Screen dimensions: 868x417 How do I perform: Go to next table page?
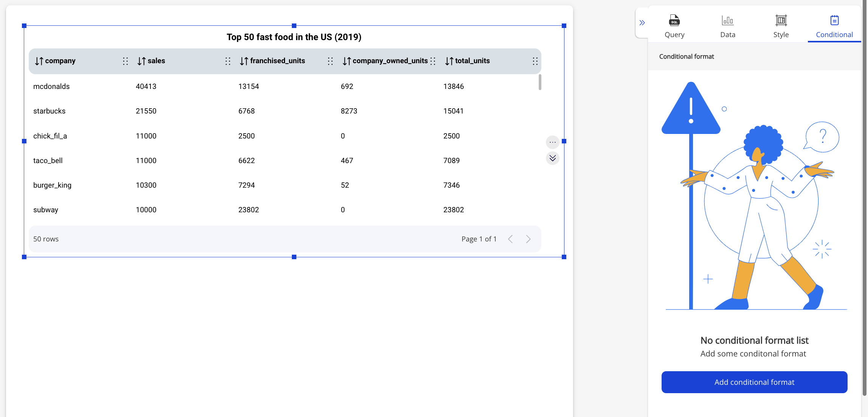click(528, 239)
